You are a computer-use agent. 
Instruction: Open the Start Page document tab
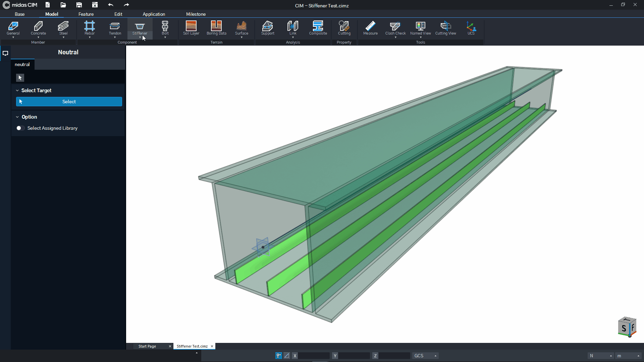pos(147,346)
